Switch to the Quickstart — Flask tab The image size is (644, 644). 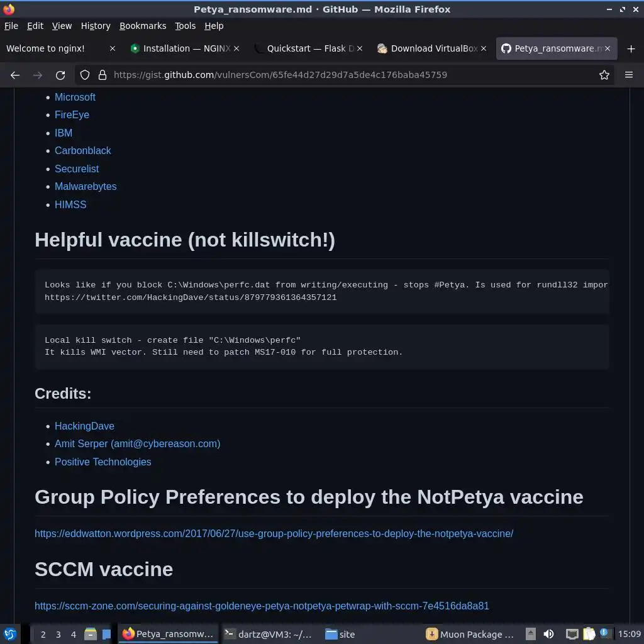(x=308, y=48)
